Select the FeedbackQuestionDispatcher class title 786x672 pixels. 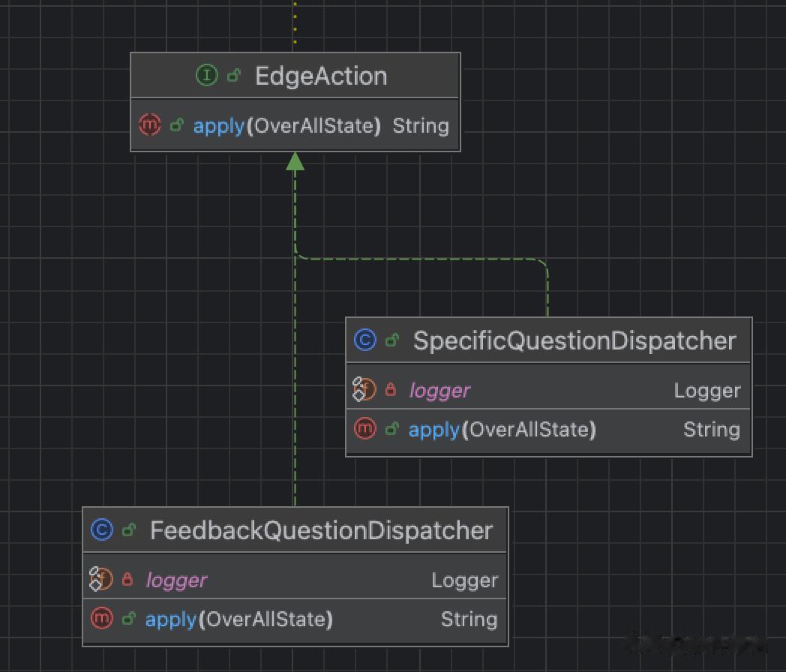pyautogui.click(x=321, y=530)
